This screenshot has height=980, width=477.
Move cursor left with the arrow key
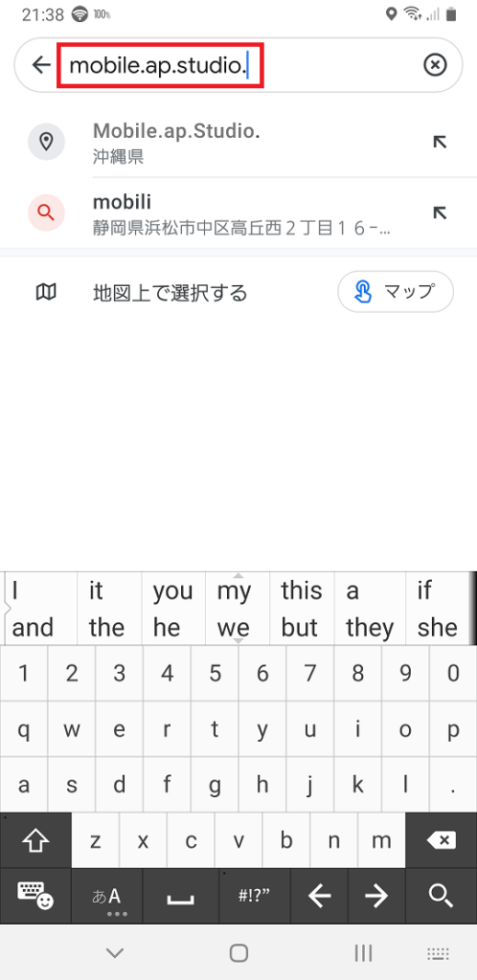tap(320, 896)
